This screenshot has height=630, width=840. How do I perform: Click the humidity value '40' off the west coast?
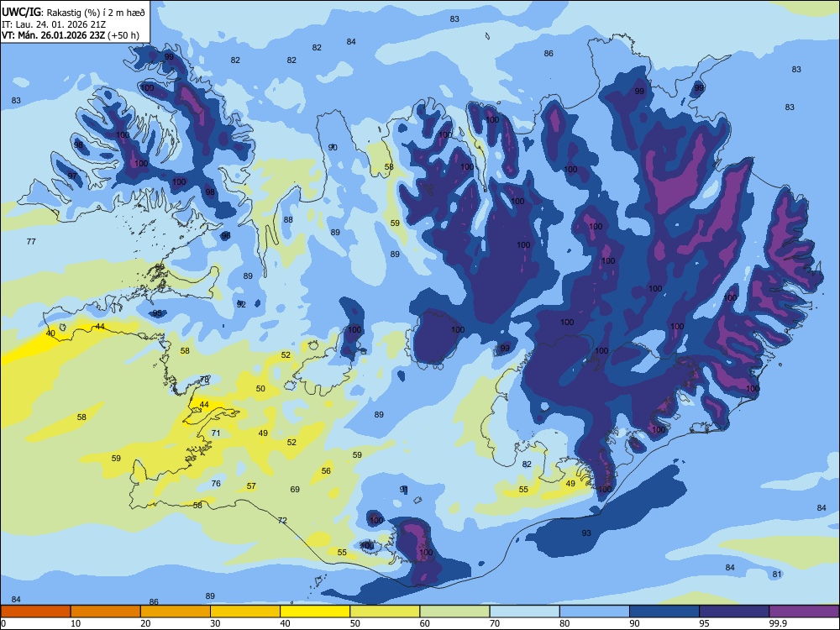click(x=50, y=333)
